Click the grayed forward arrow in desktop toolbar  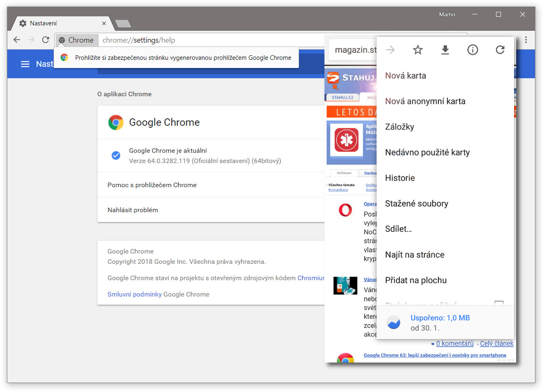click(31, 40)
